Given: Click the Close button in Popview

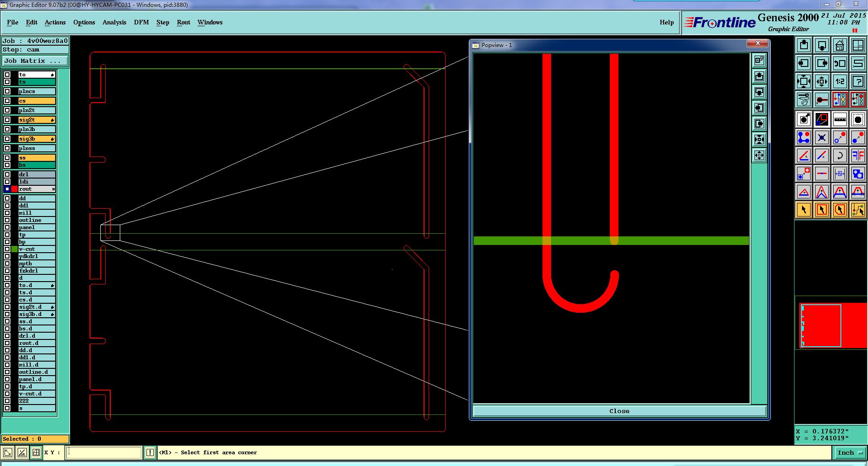Looking at the screenshot, I should pos(619,411).
